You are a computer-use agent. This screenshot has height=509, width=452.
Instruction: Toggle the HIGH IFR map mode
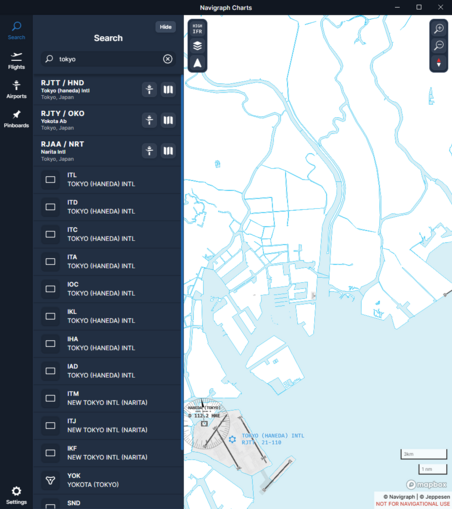coord(197,29)
